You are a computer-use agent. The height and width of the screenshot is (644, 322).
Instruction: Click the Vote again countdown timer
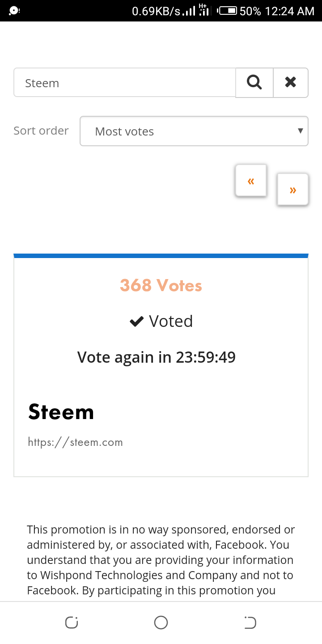157,357
